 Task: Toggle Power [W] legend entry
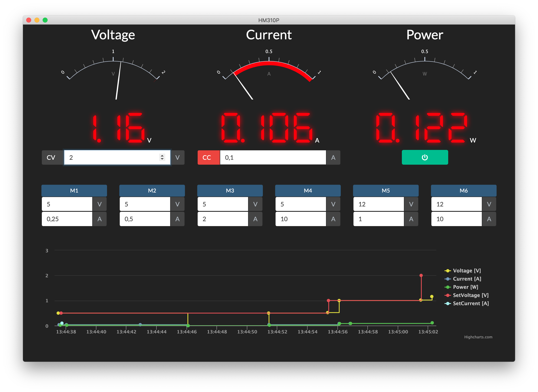465,287
